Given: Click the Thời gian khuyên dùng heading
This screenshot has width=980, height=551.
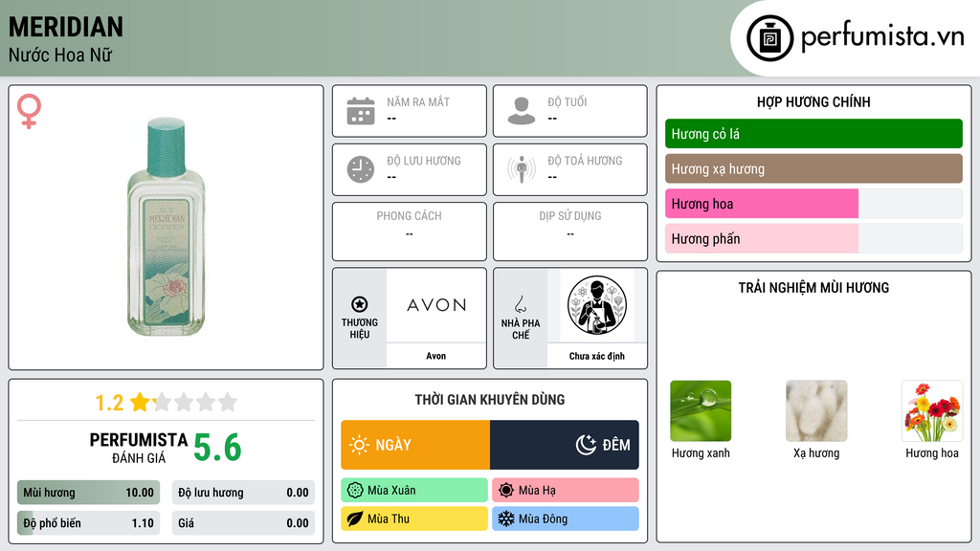Looking at the screenshot, I should [490, 400].
